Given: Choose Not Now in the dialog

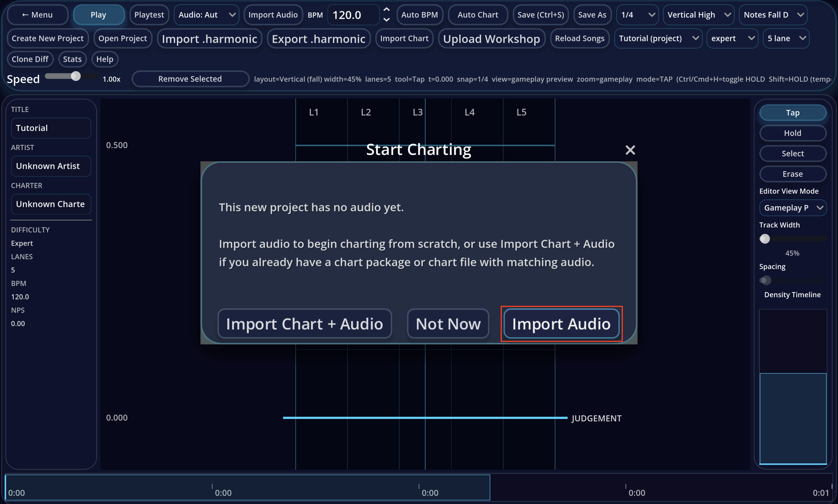Looking at the screenshot, I should coord(448,324).
